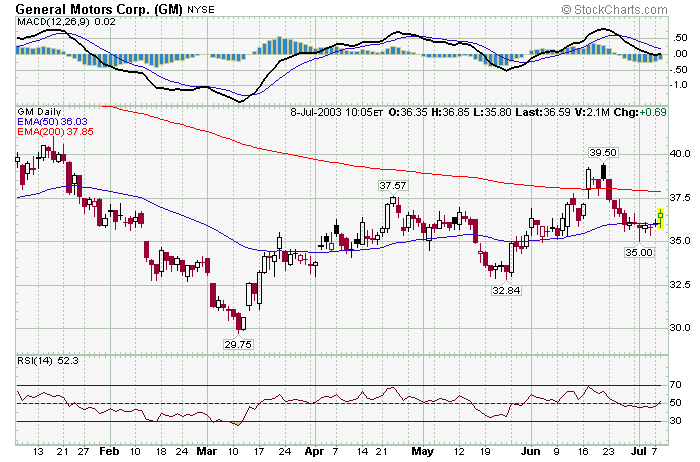Click the Chg:+0.69 change value
The width and height of the screenshot is (700, 462).
[640, 112]
